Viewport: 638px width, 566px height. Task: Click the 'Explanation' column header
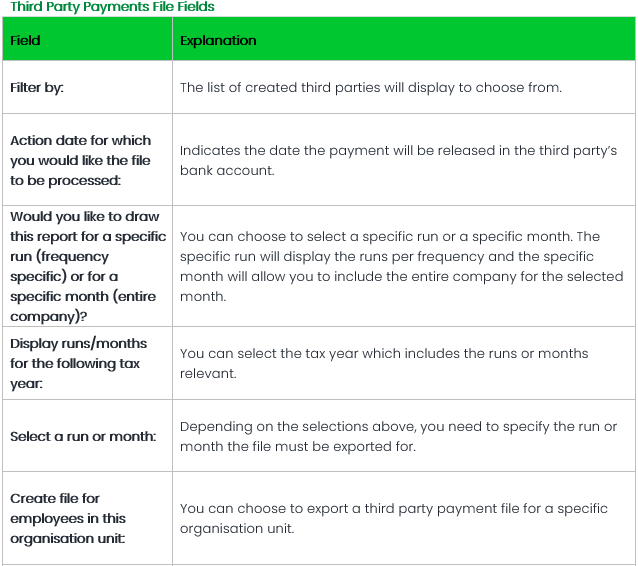coord(218,41)
